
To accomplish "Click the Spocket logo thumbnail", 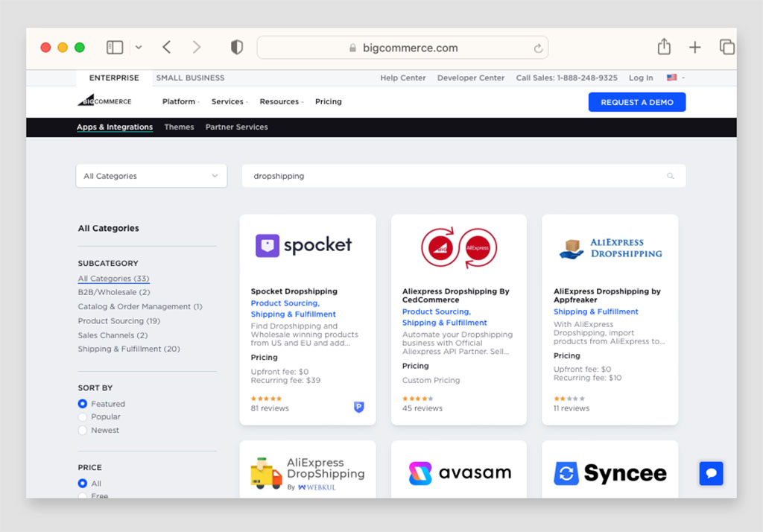I will pyautogui.click(x=304, y=245).
